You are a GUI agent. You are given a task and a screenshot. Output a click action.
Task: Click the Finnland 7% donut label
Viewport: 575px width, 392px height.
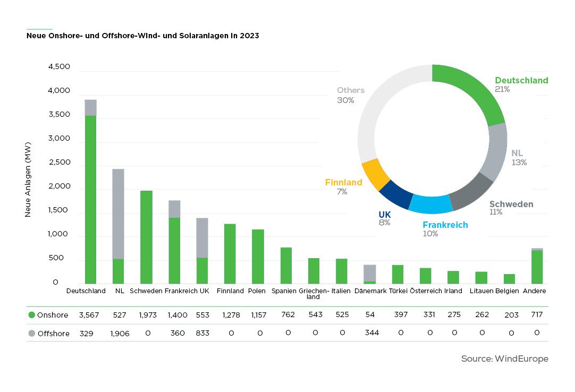point(344,186)
